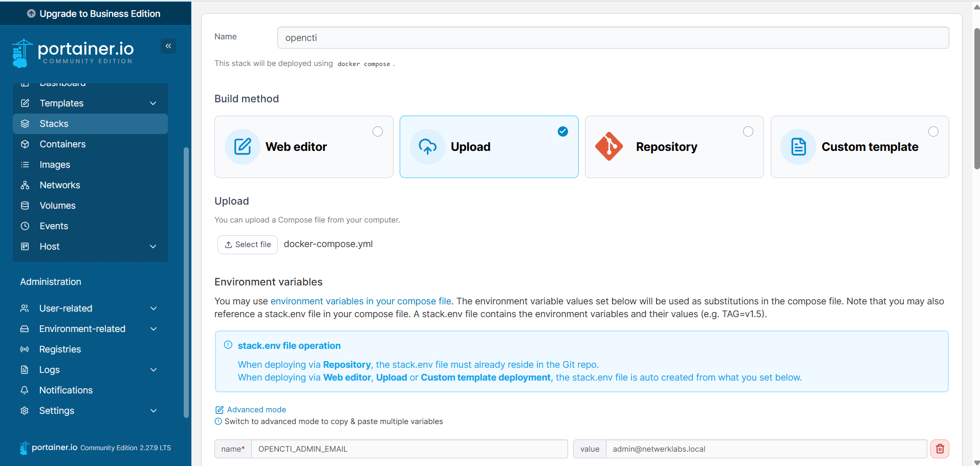The image size is (980, 466).
Task: Click the Web editor pencil icon
Action: (243, 147)
